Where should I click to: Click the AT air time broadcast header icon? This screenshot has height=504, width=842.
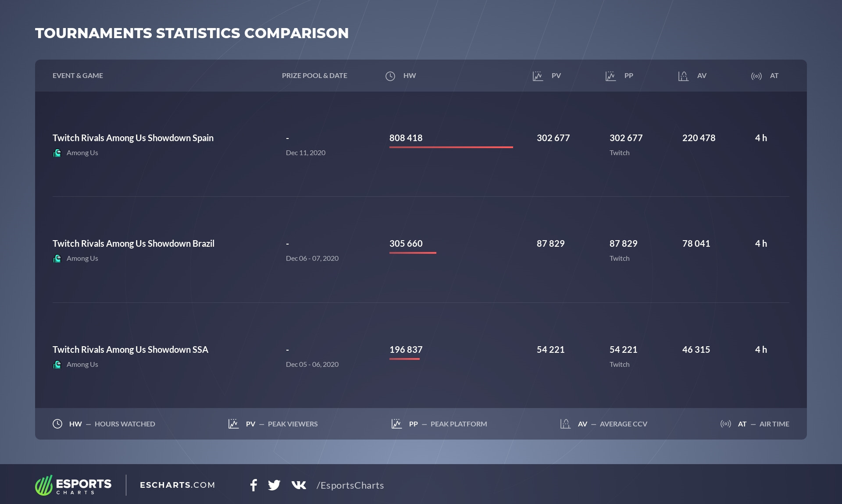(756, 76)
